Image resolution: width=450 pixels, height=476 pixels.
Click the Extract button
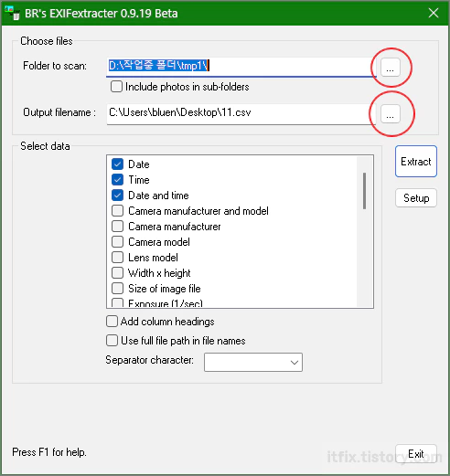point(416,162)
